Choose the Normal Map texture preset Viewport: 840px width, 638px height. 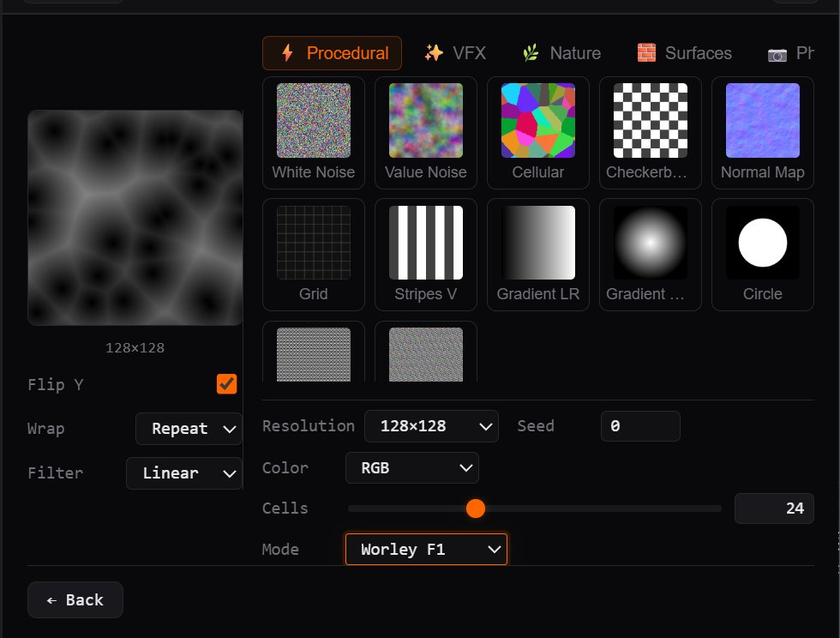click(x=762, y=133)
